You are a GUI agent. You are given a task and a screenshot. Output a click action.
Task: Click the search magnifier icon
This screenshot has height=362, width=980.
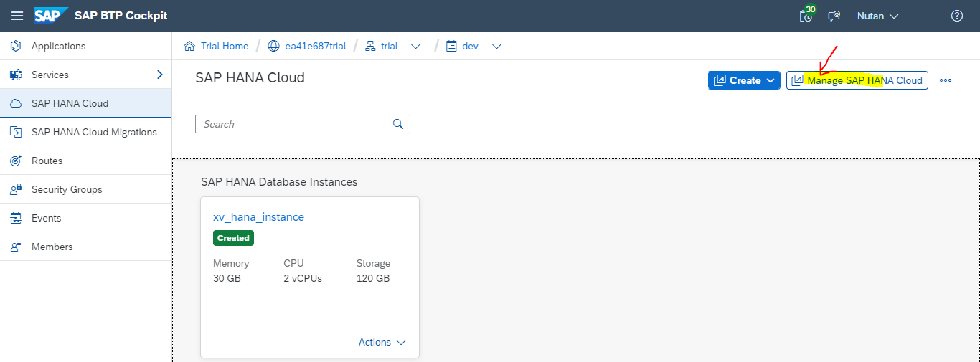pos(398,124)
